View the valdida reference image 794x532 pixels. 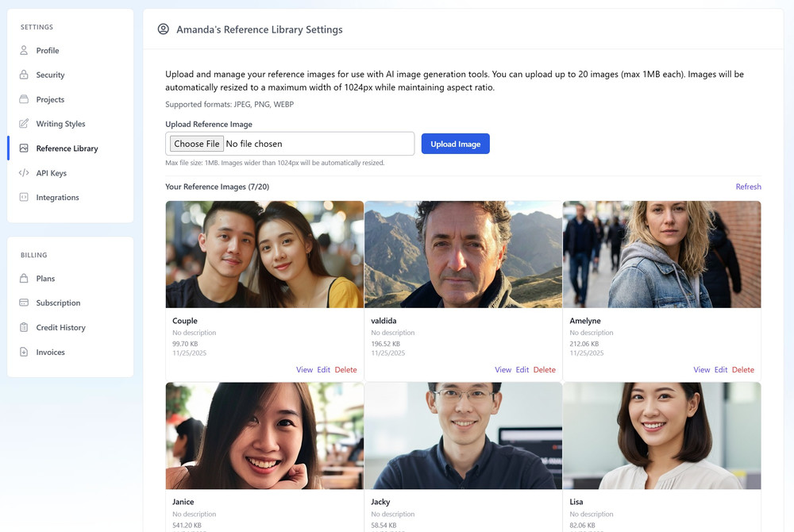503,369
